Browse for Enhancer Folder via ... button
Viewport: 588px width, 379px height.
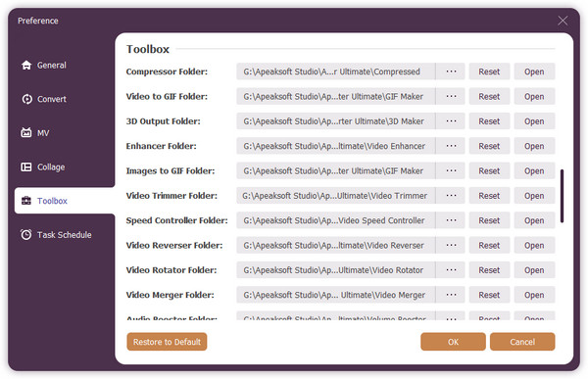[x=451, y=146]
